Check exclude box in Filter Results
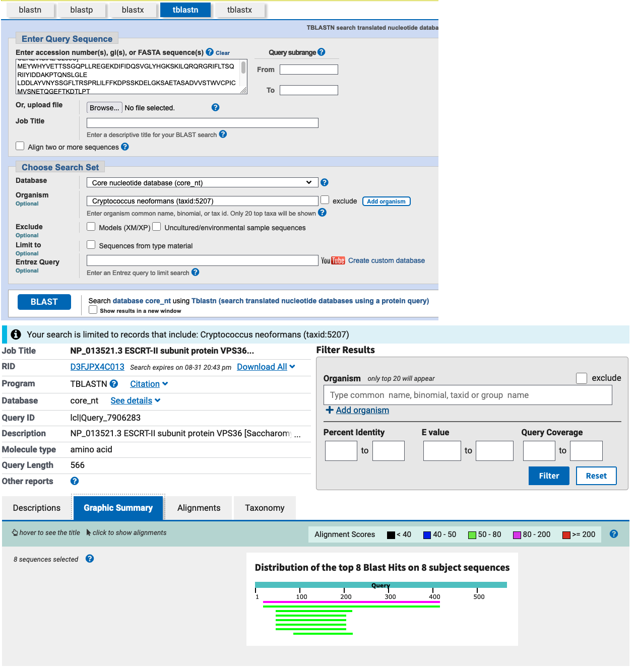Image resolution: width=636 pixels, height=672 pixels. [x=582, y=378]
